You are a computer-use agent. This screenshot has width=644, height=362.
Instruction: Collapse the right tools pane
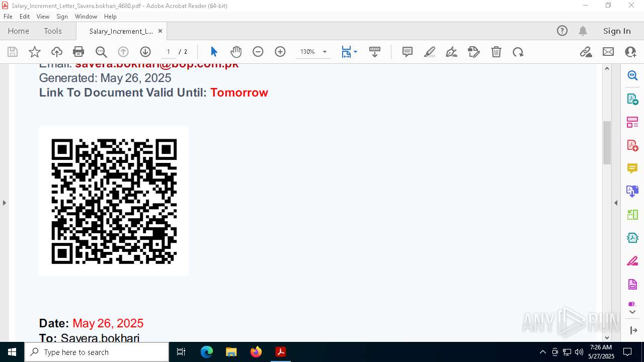[x=616, y=203]
